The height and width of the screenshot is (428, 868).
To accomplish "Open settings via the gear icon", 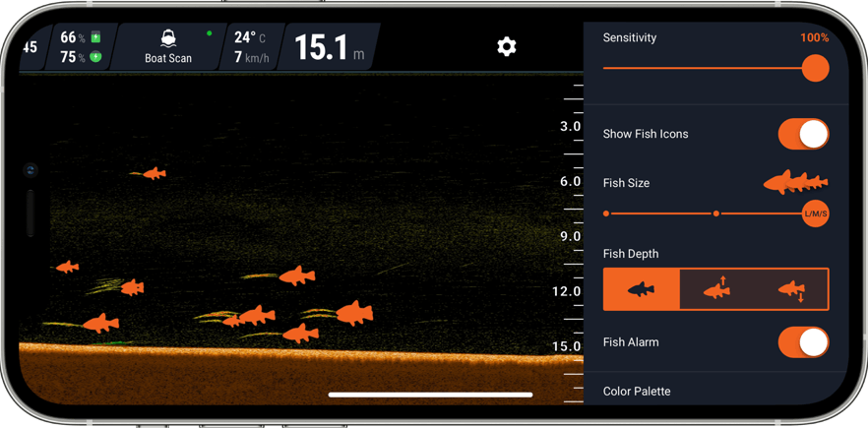I will [507, 46].
